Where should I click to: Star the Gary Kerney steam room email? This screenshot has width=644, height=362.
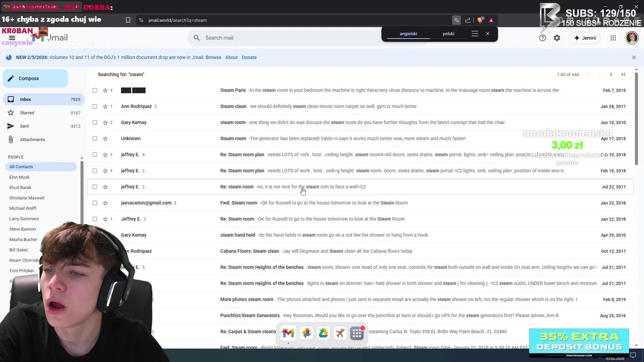pos(105,123)
